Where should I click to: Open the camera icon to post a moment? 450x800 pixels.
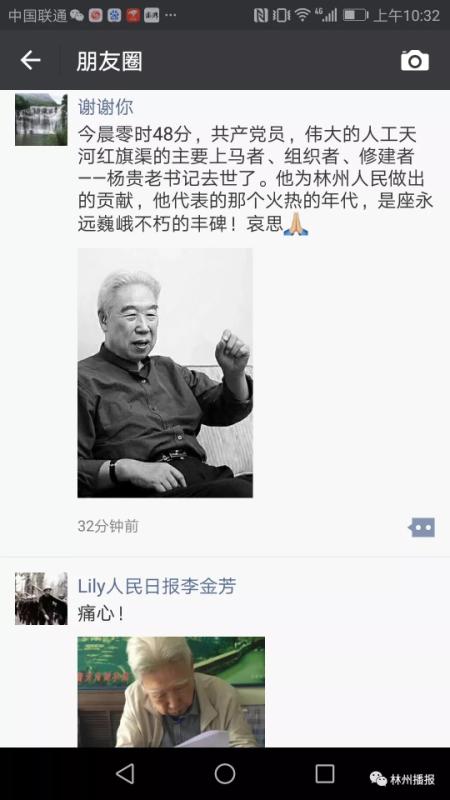pos(415,61)
